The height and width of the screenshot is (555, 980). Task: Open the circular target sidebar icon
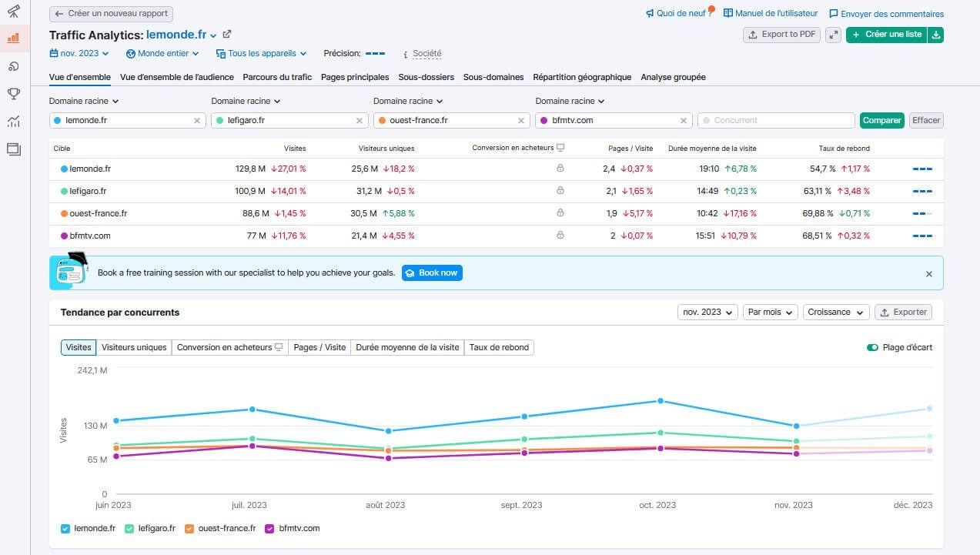point(13,65)
